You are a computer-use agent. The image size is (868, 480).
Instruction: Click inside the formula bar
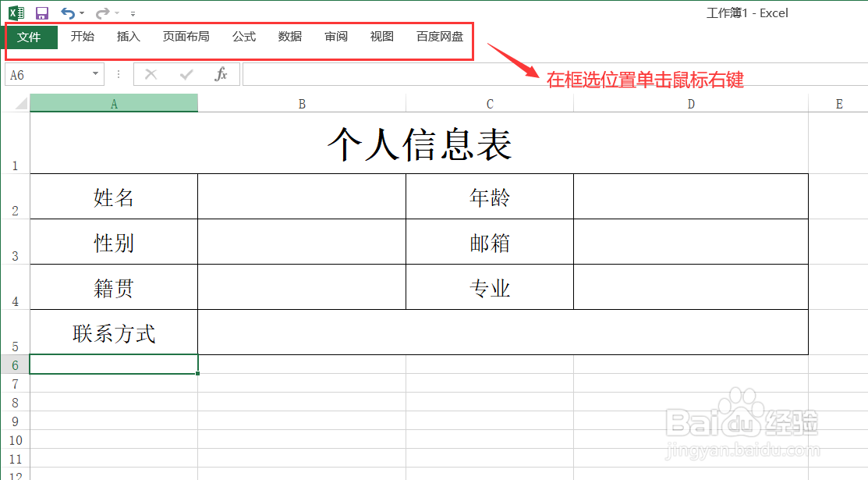tap(555, 74)
